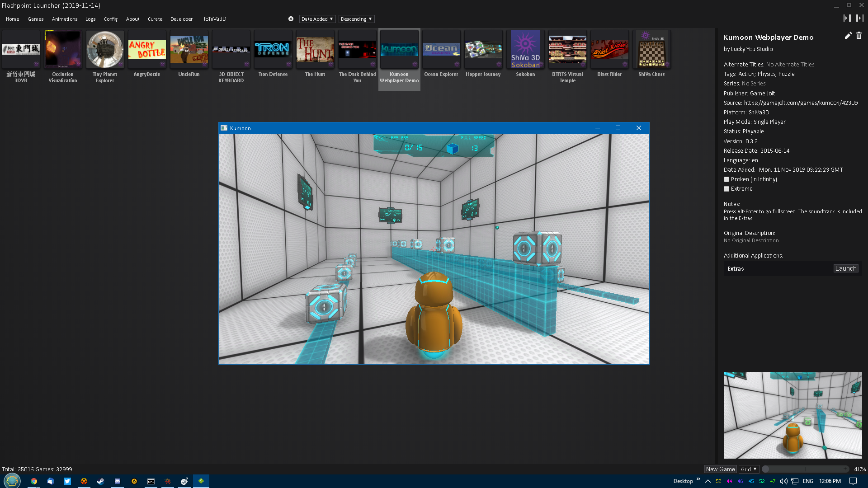This screenshot has width=868, height=488.
Task: Toggle the left sidebar panel icon
Action: pos(847,18)
